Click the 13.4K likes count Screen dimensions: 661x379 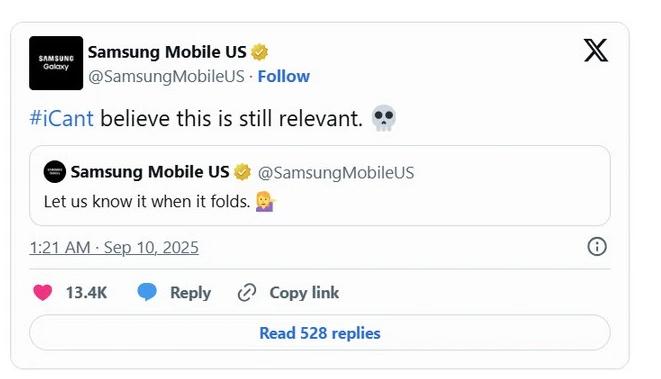(86, 293)
